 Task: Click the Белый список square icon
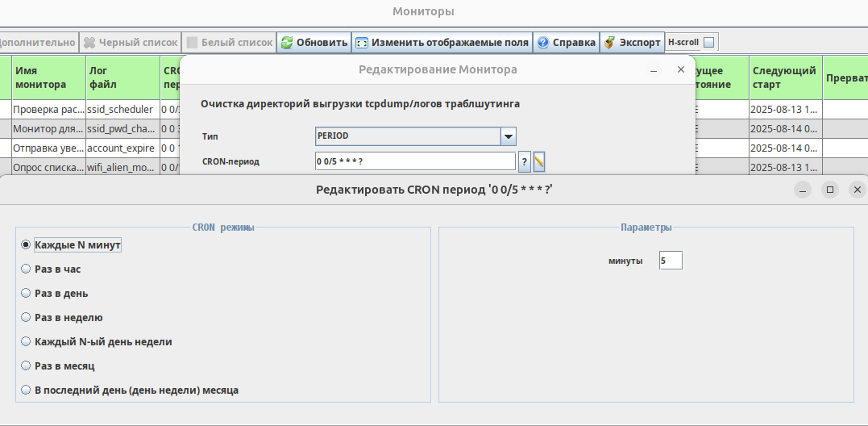coord(192,43)
